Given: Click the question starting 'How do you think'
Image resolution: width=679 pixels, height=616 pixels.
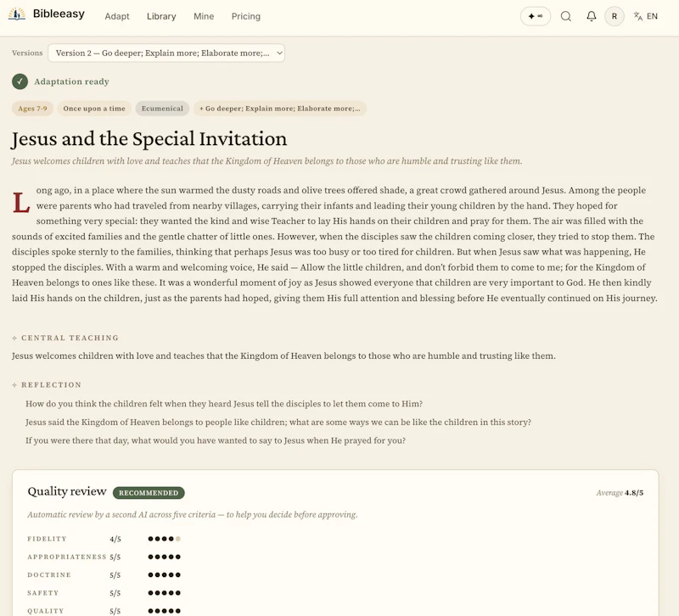Looking at the screenshot, I should pos(224,404).
